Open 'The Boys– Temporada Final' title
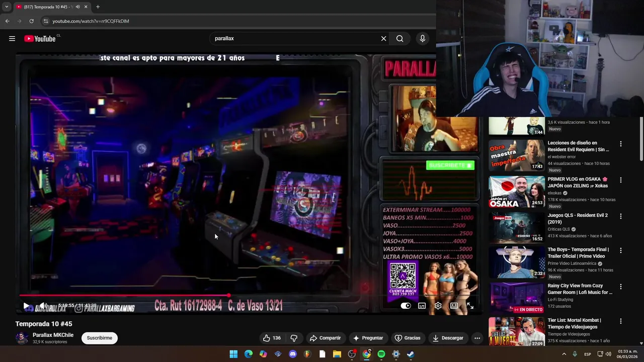The height and width of the screenshot is (362, 644). pyautogui.click(x=578, y=253)
